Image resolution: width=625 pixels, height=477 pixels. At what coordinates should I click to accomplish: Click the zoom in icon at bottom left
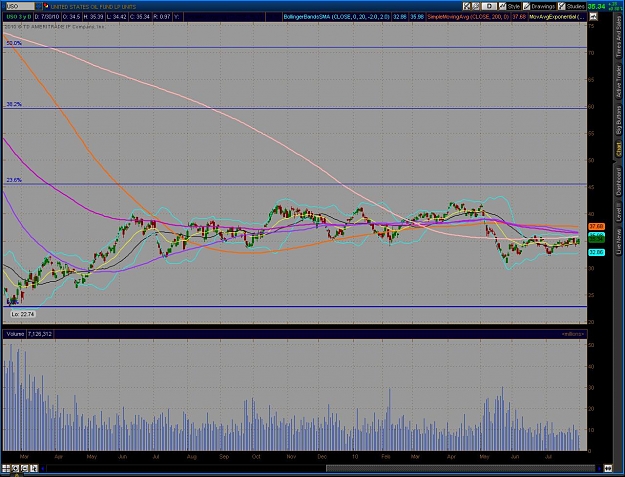click(16, 468)
